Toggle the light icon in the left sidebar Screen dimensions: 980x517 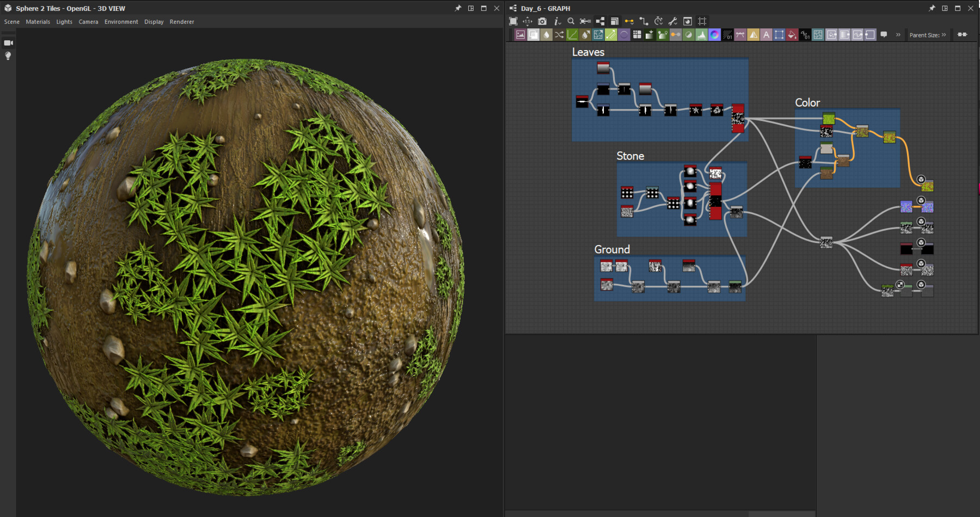pyautogui.click(x=8, y=54)
